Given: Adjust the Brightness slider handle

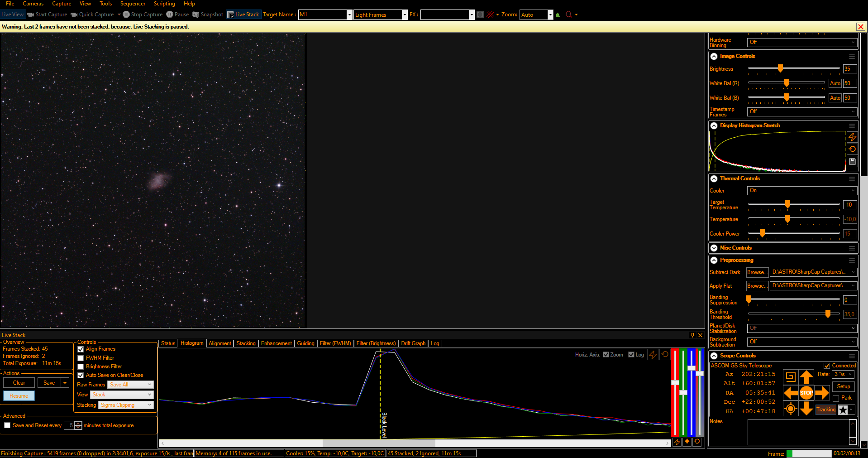Looking at the screenshot, I should point(780,68).
